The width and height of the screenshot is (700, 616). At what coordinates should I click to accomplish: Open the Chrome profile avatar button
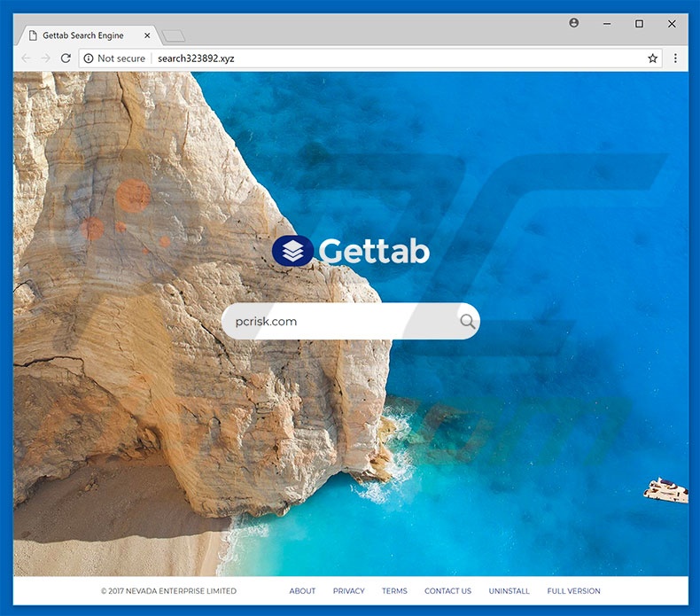click(x=574, y=23)
